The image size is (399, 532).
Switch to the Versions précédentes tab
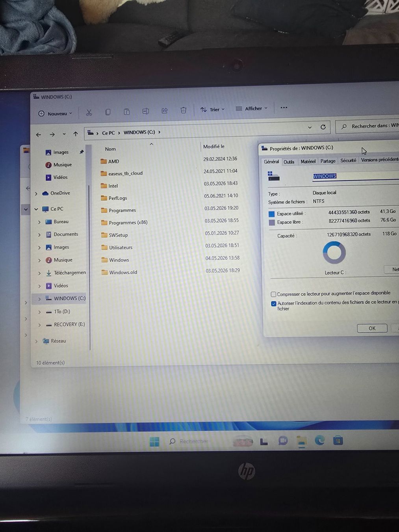[x=379, y=160]
